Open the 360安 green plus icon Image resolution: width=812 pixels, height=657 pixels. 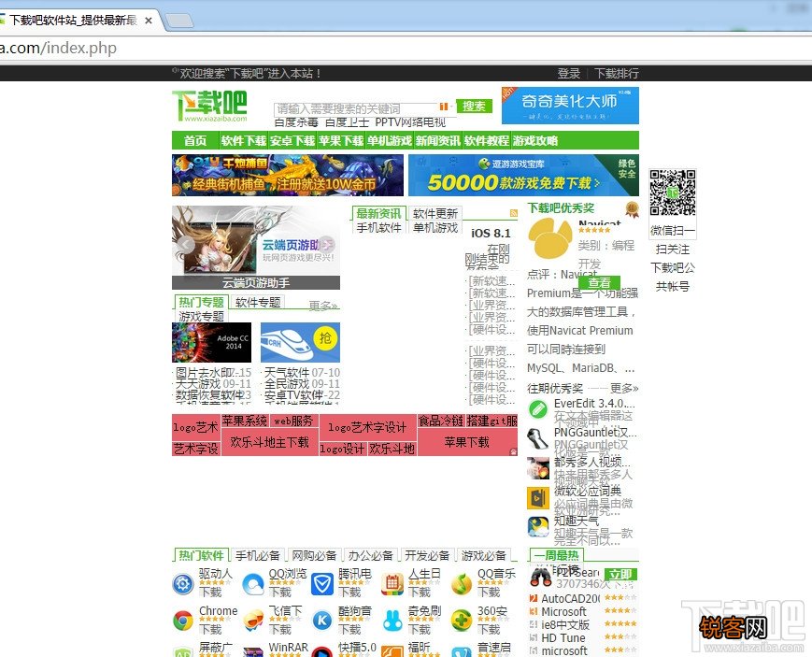(x=462, y=621)
